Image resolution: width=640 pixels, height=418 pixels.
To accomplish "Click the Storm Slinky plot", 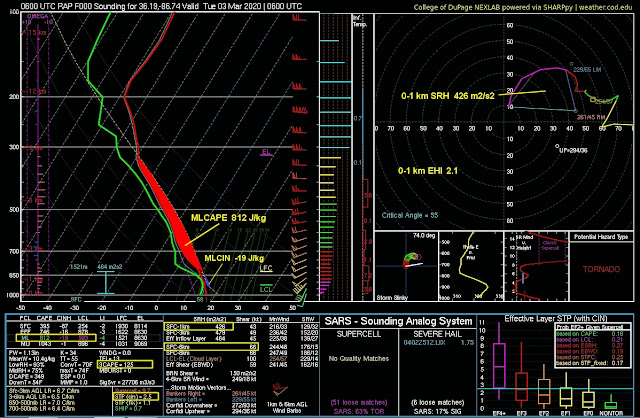I will (406, 267).
